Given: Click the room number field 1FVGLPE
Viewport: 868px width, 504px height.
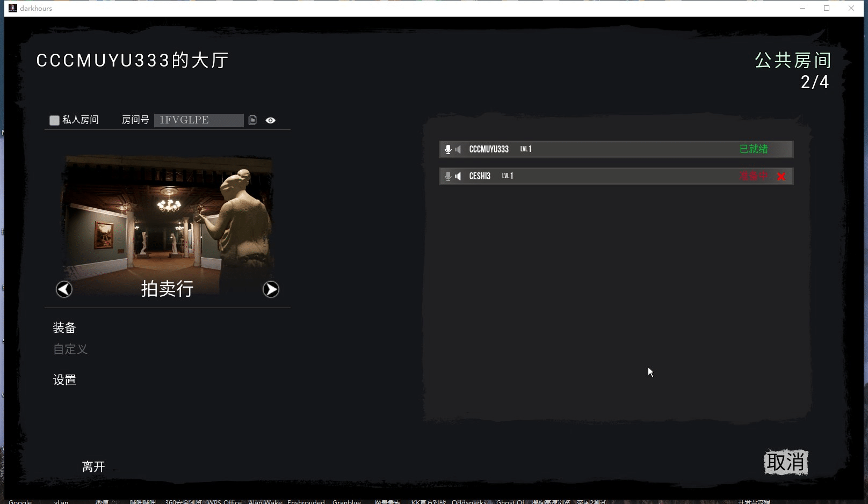Looking at the screenshot, I should pos(199,120).
